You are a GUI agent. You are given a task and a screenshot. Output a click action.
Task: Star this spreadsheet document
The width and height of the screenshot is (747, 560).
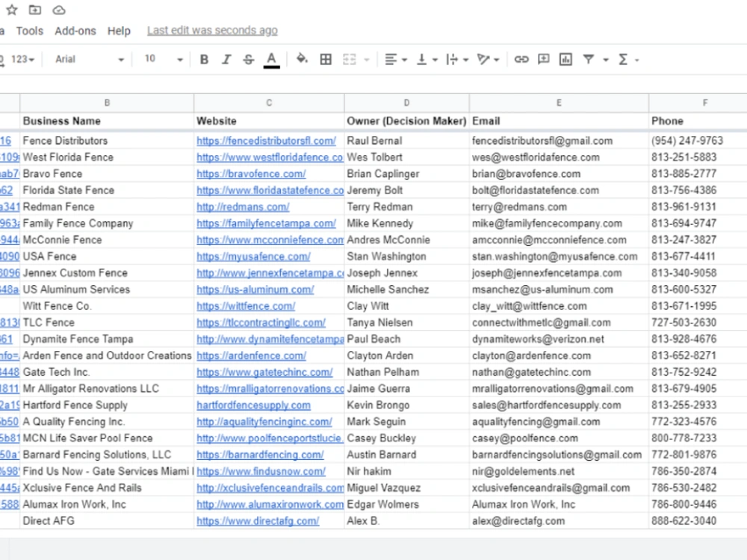click(12, 10)
